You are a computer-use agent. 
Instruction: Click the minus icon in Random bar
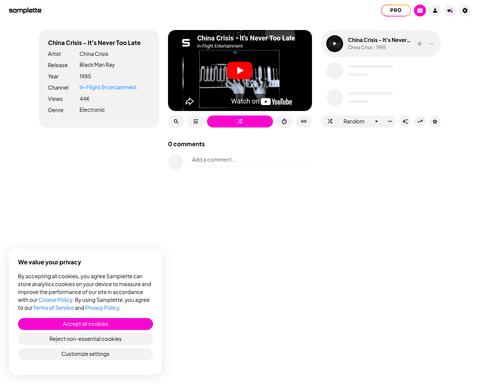tap(390, 121)
